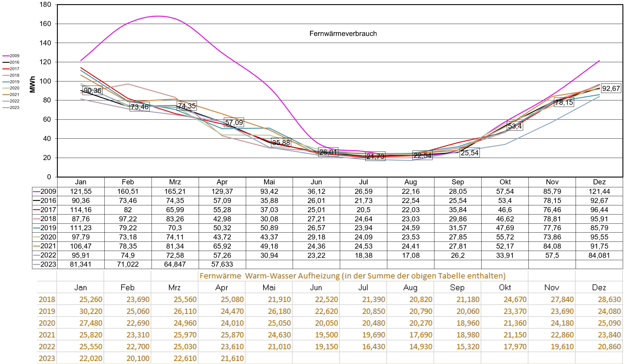Click the 2023 legend entry at left

(x=11, y=108)
